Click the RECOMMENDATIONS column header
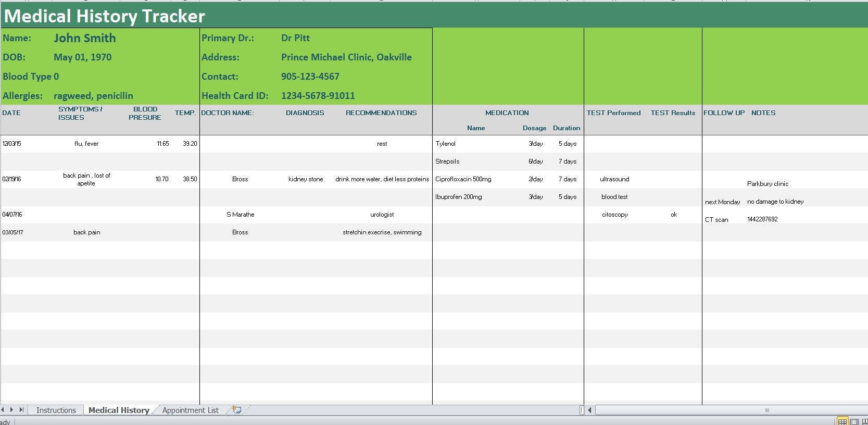Screen dimensions: 868x425 coord(381,113)
